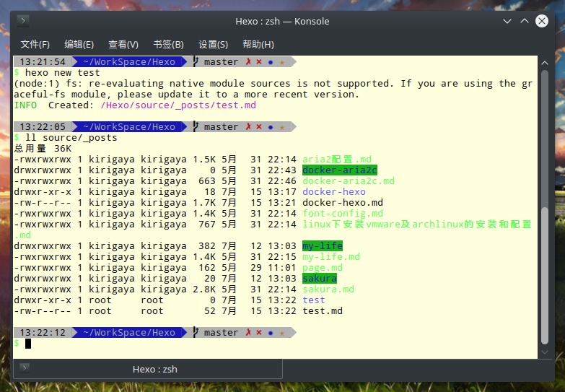
Task: Open the 书签(B) menu
Action: (168, 44)
